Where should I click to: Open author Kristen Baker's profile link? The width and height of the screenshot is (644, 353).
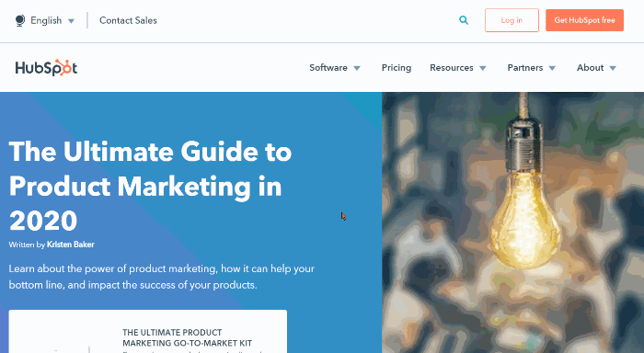[71, 245]
